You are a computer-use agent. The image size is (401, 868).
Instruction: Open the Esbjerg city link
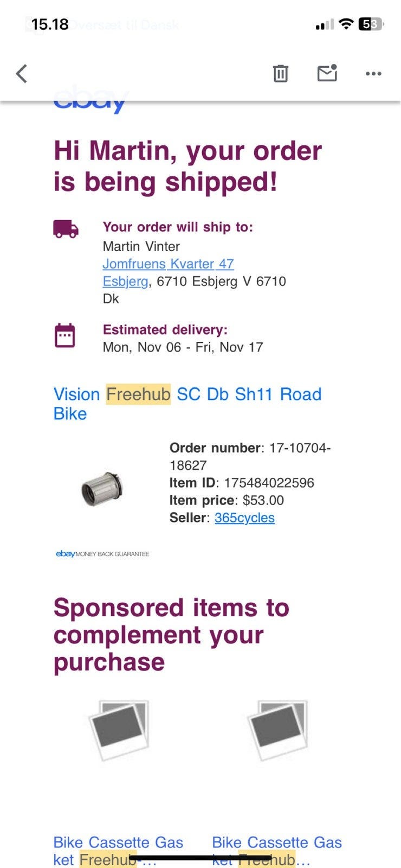click(125, 281)
